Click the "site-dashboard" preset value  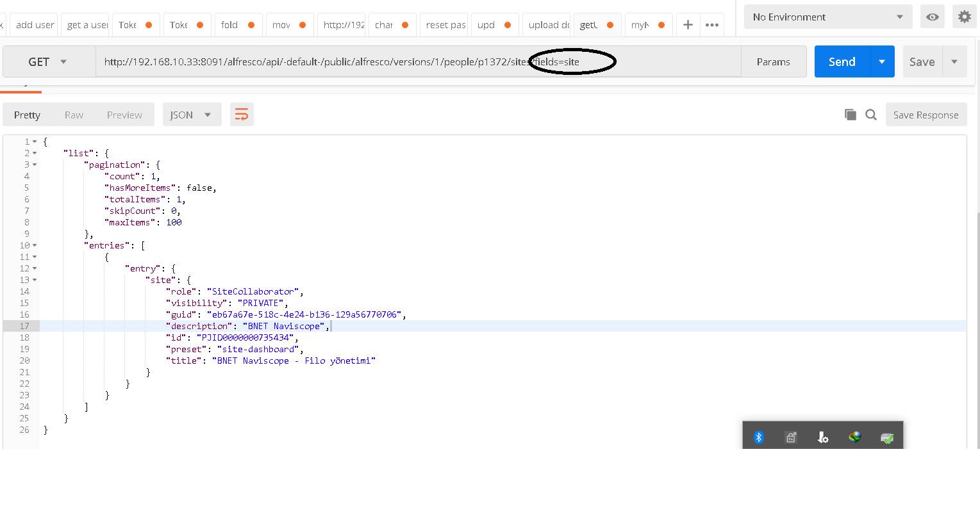tap(258, 349)
